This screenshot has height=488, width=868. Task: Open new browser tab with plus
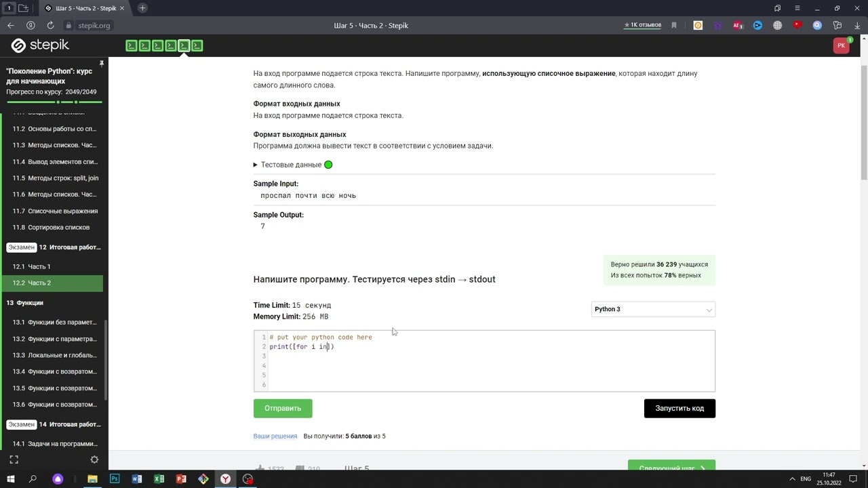click(x=142, y=8)
